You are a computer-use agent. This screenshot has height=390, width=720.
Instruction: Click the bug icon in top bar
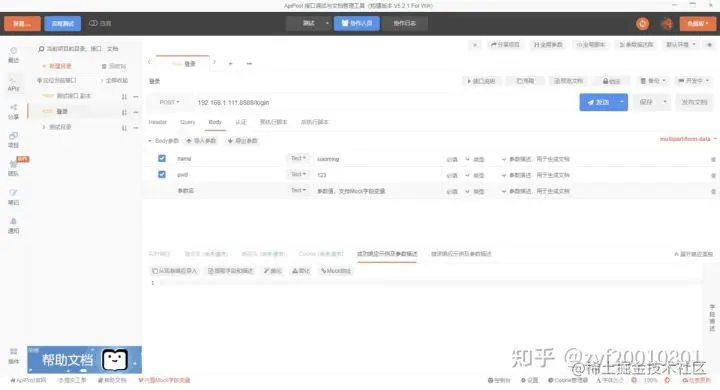pyautogui.click(x=667, y=23)
